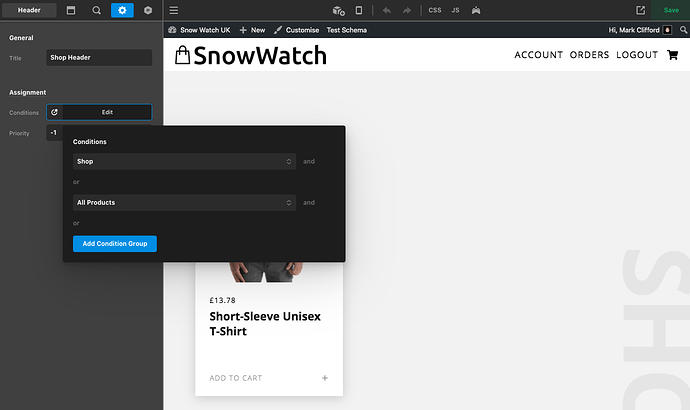Expand the All Products condition dropdown
Viewport: 690px width, 410px height.
click(184, 202)
